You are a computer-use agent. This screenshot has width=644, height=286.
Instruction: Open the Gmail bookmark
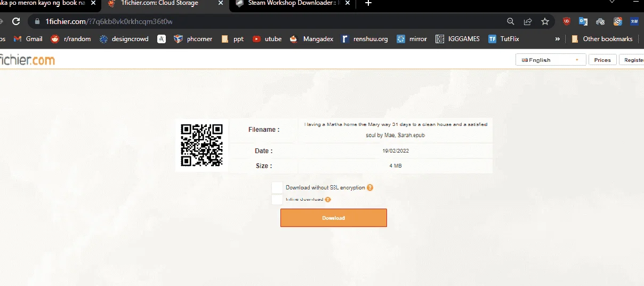coord(28,39)
